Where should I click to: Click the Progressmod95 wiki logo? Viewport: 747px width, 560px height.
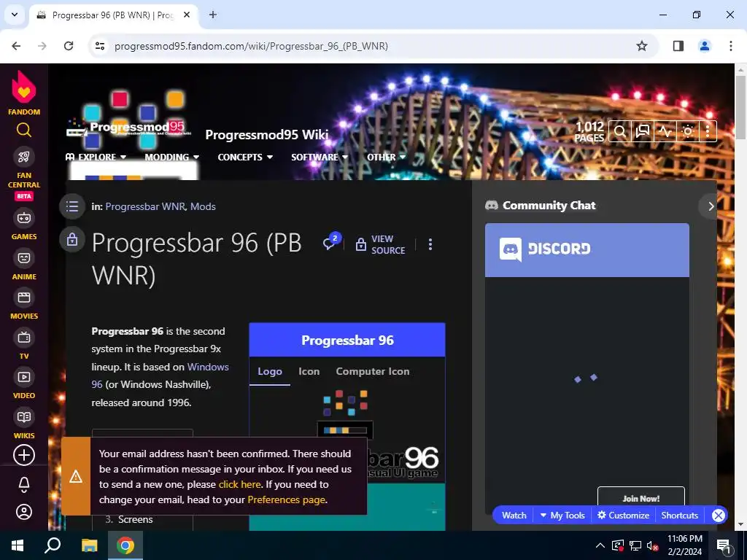coord(130,119)
